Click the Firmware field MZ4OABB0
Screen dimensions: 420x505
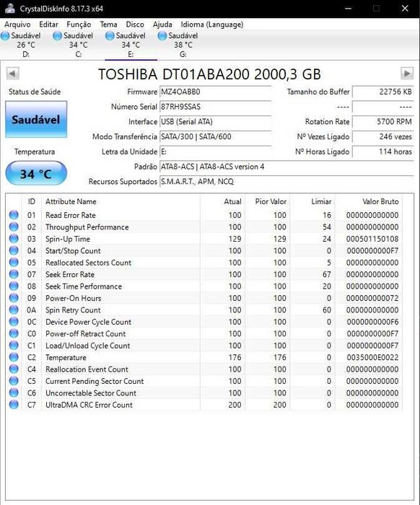click(x=216, y=92)
